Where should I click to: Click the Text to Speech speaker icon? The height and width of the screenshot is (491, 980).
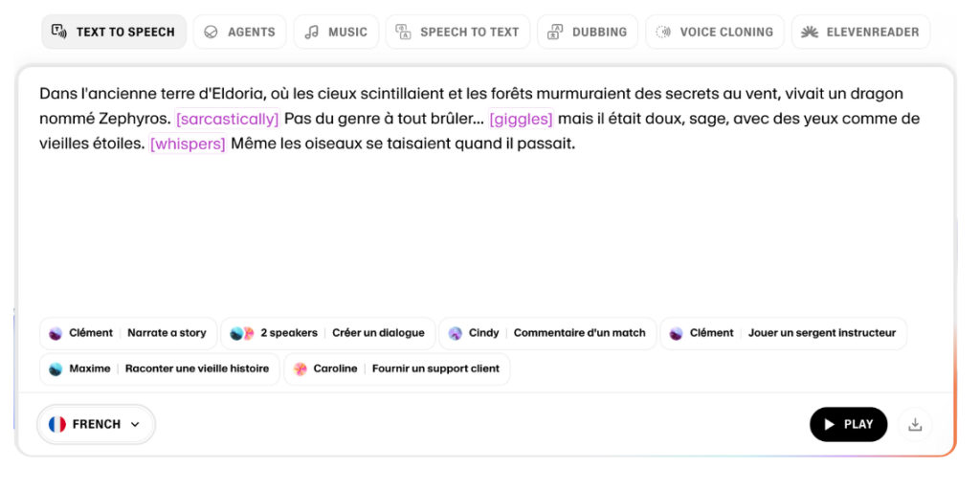click(x=59, y=32)
